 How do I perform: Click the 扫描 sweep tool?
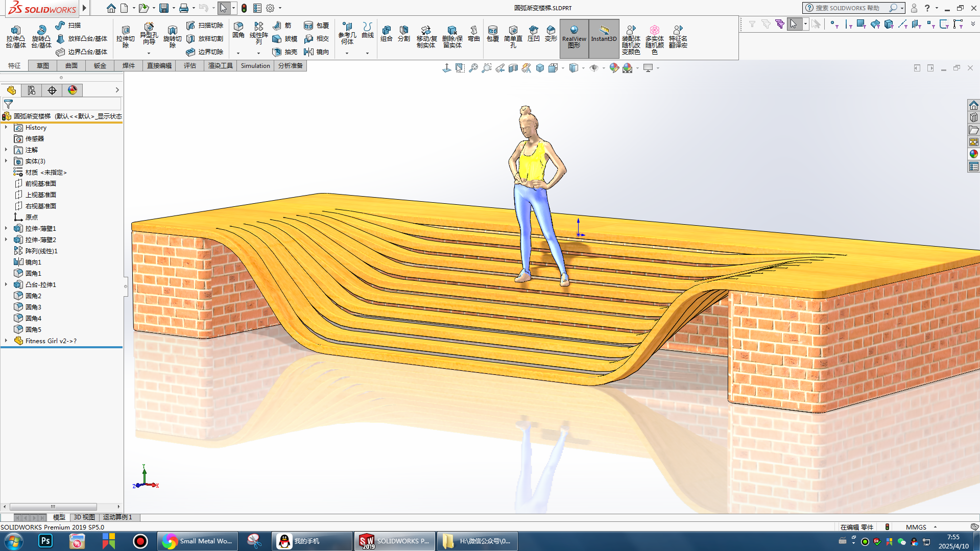click(x=68, y=25)
